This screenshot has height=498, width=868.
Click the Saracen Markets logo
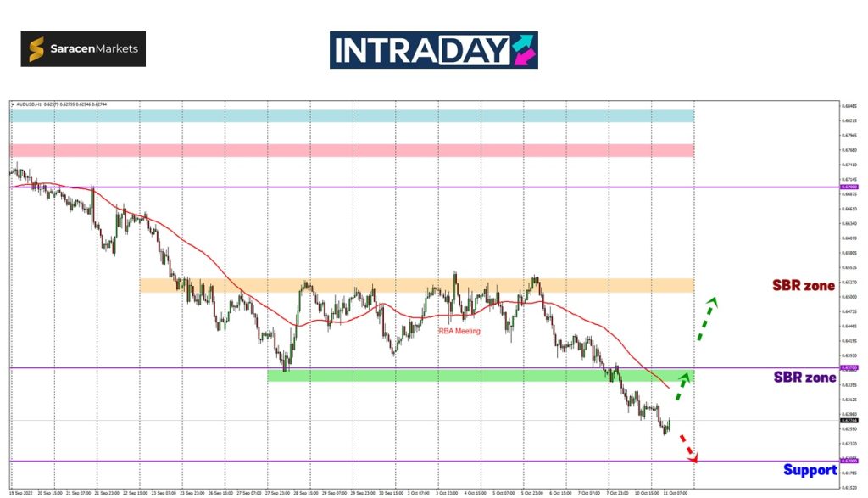click(83, 49)
